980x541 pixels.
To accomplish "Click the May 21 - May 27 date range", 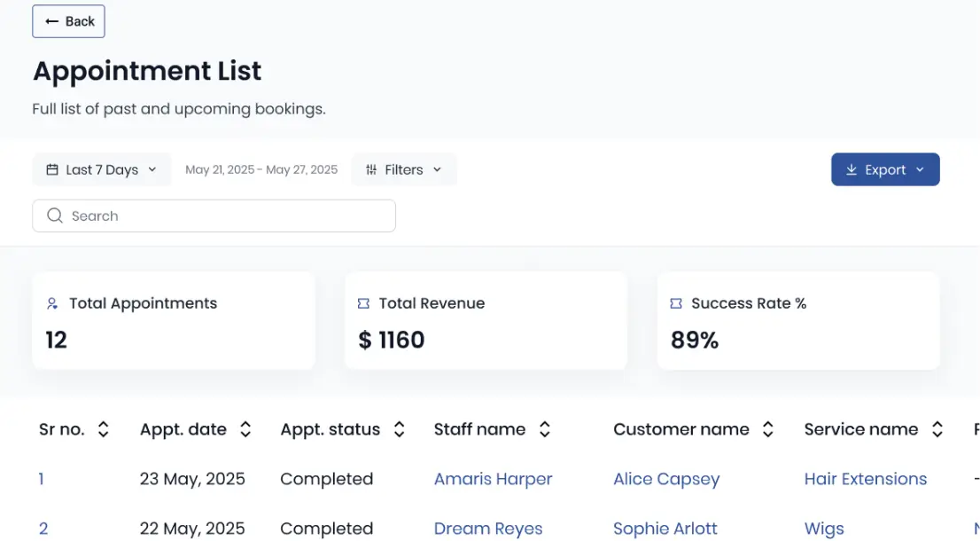I will tap(261, 169).
